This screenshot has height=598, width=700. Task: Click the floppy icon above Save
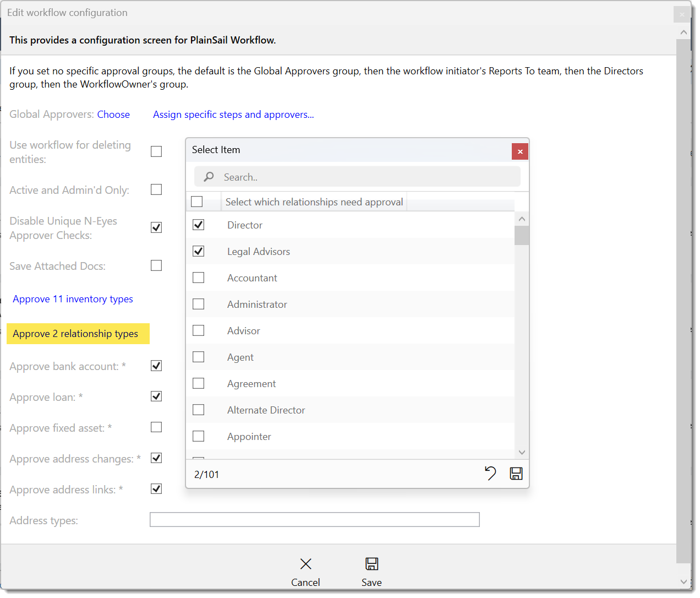pos(371,564)
